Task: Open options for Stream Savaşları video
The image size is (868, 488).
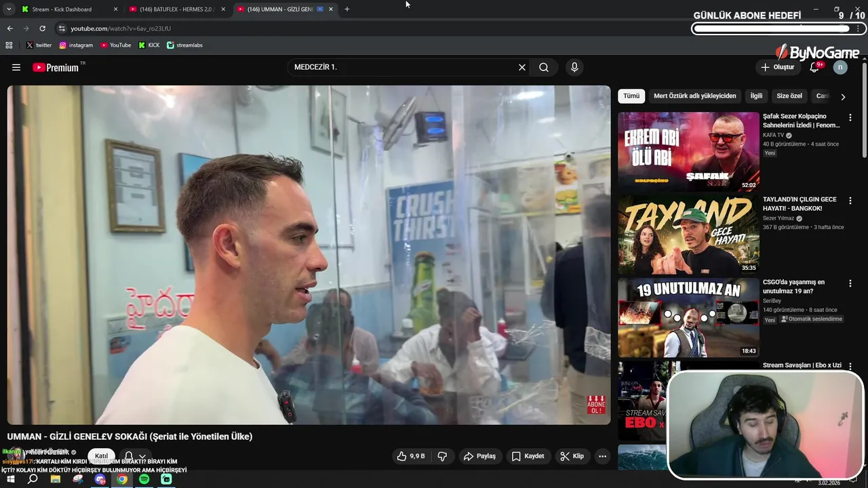Action: (x=850, y=367)
